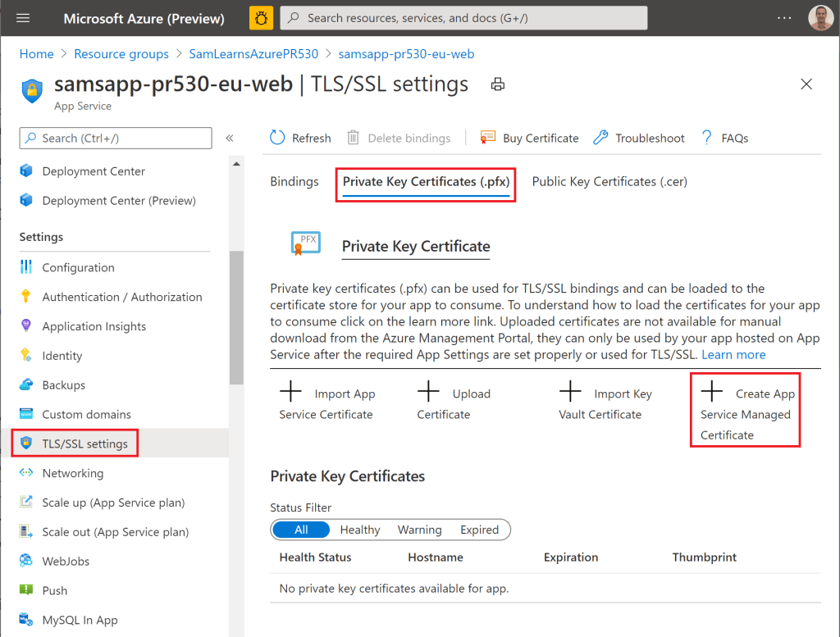The height and width of the screenshot is (637, 840).
Task: Click the Learn more link
Action: coord(733,354)
